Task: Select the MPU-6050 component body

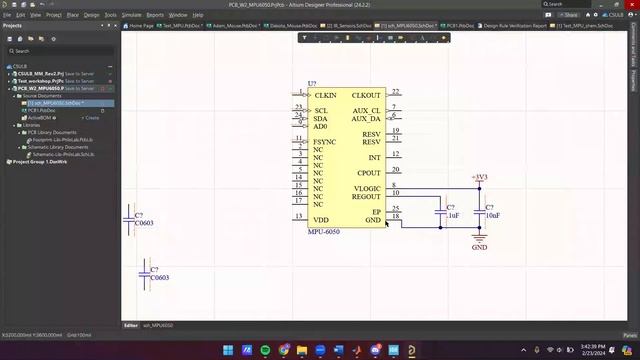Action: coord(347,158)
